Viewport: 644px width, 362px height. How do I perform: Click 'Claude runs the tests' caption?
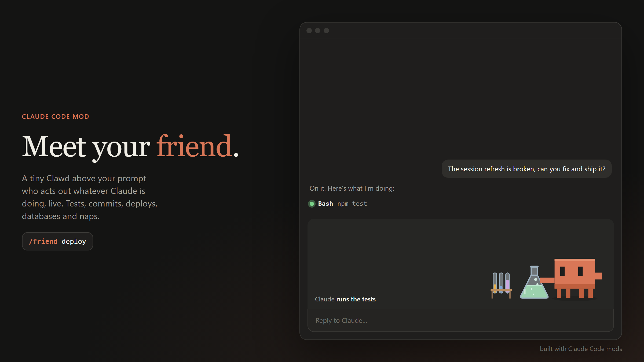[345, 299]
